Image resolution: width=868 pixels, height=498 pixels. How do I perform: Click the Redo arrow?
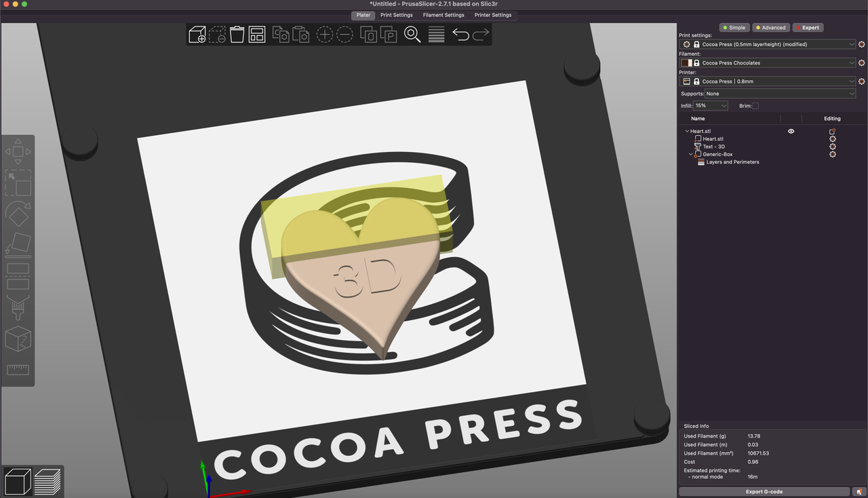(481, 34)
